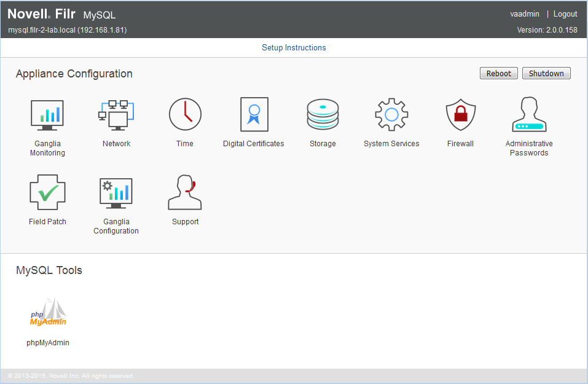Viewport: 588px width, 384px height.
Task: Open System Services gear icon
Action: coord(391,114)
